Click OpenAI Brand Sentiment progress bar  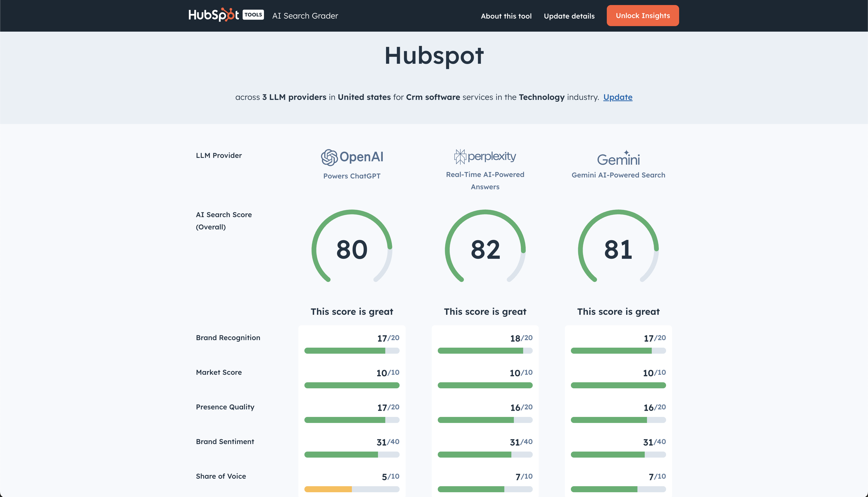pyautogui.click(x=352, y=455)
